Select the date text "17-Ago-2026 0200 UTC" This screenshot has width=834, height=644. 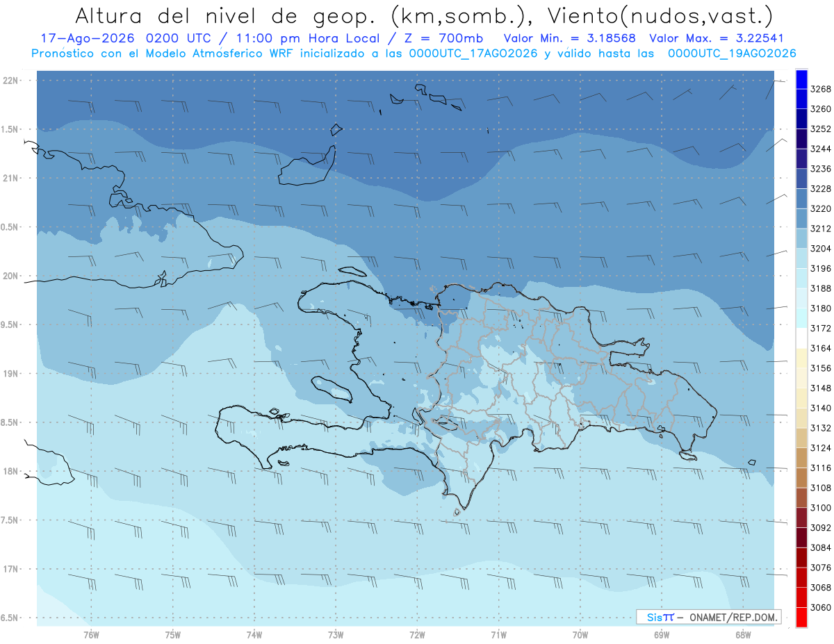pyautogui.click(x=128, y=38)
